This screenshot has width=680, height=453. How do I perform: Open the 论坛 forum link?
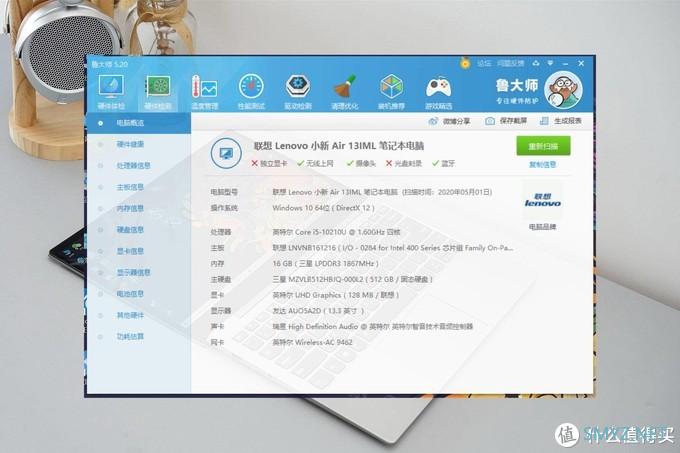pos(484,63)
